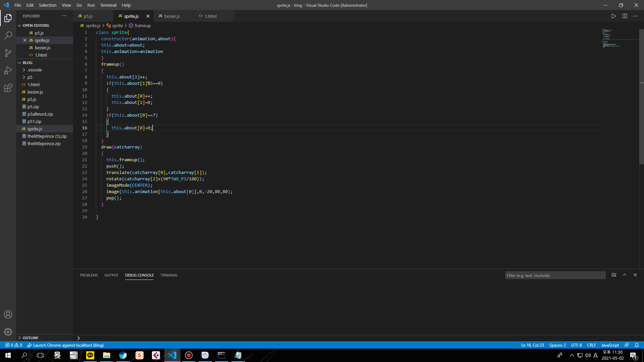Expand the OUTLINE section
This screenshot has width=644, height=362.
(x=30, y=338)
